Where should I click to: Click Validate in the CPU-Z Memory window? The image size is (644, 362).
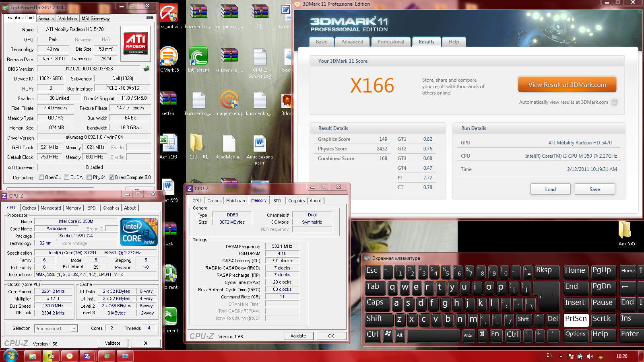coord(298,336)
